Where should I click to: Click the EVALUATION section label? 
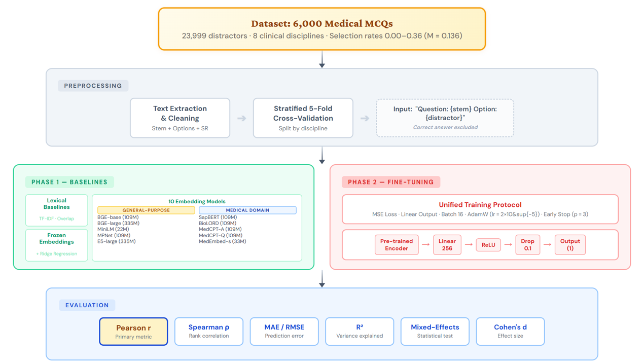(87, 305)
